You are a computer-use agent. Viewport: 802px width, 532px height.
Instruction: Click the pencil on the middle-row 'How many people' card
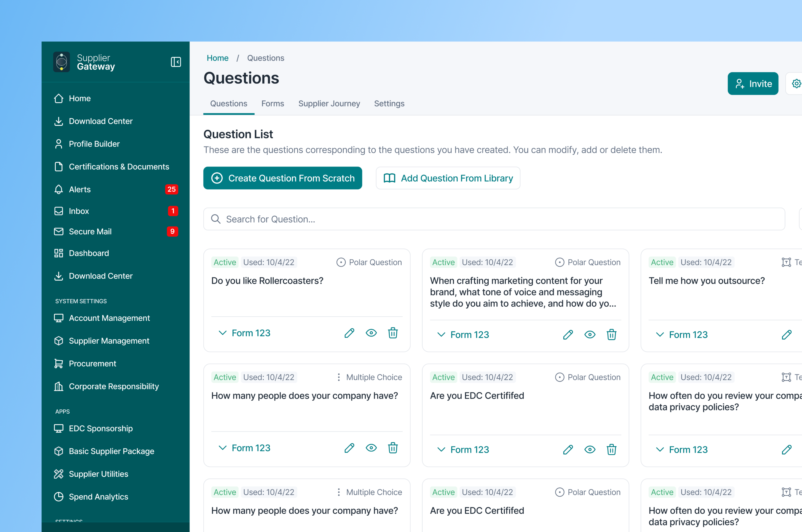(349, 448)
